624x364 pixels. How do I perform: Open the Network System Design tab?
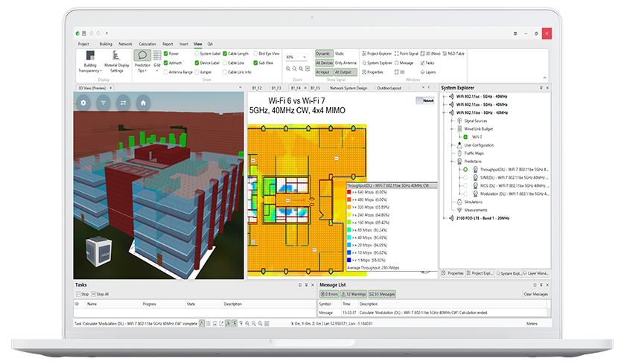(348, 88)
